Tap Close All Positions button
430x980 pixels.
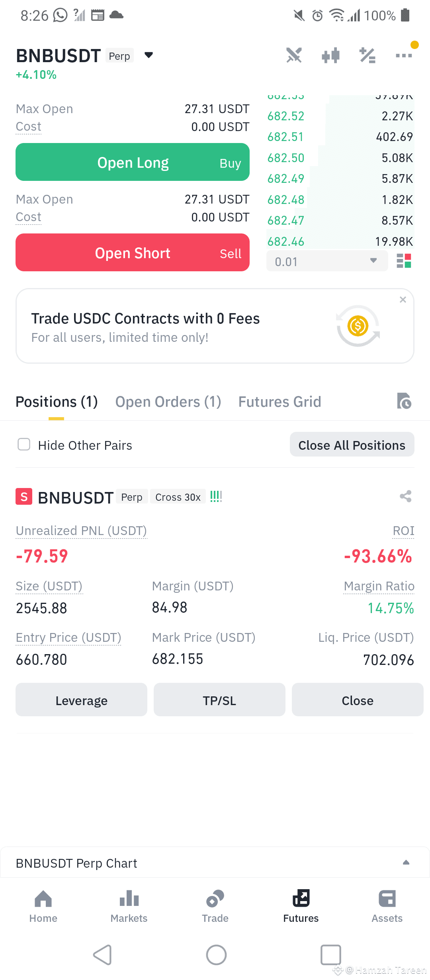pos(352,445)
